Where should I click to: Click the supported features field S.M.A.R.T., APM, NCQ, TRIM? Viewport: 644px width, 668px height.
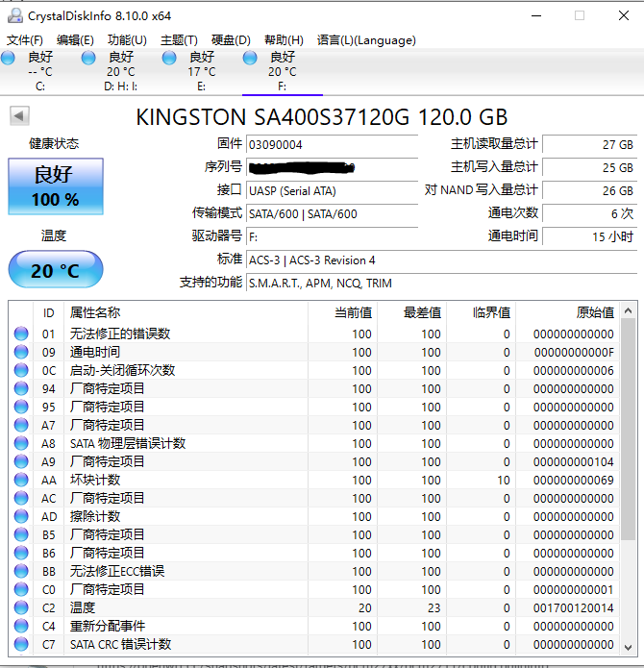click(x=442, y=283)
